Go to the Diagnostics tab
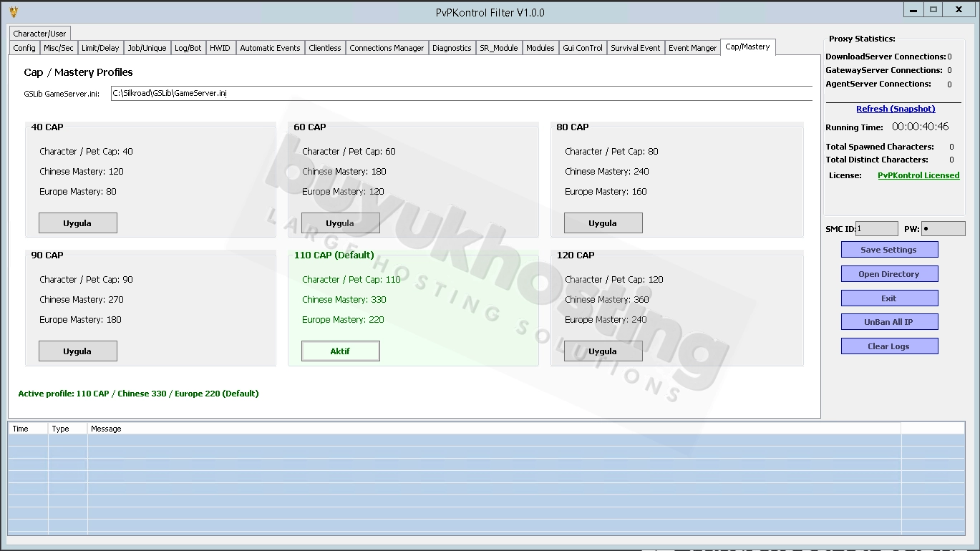 [452, 48]
